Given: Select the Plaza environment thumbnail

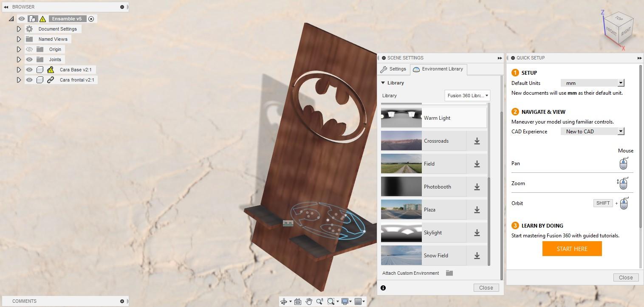Looking at the screenshot, I should [401, 210].
